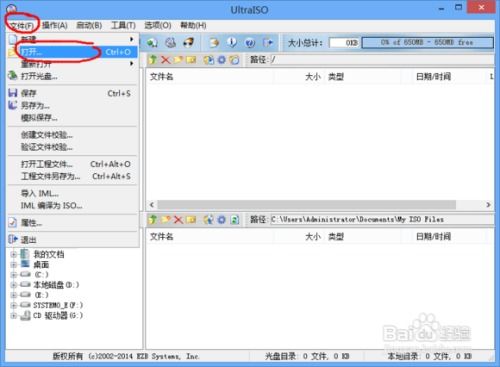The height and width of the screenshot is (367, 500).
Task: Open the 工具(T) menu
Action: [x=123, y=25]
